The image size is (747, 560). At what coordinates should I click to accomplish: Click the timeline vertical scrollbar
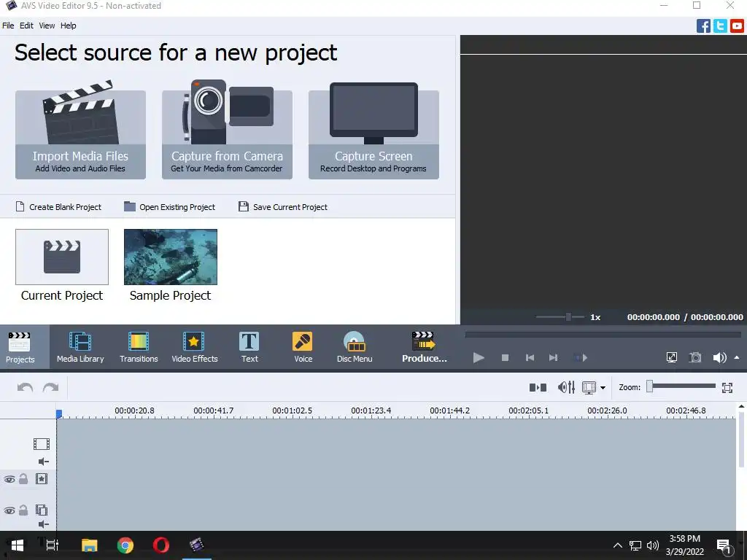point(741,438)
